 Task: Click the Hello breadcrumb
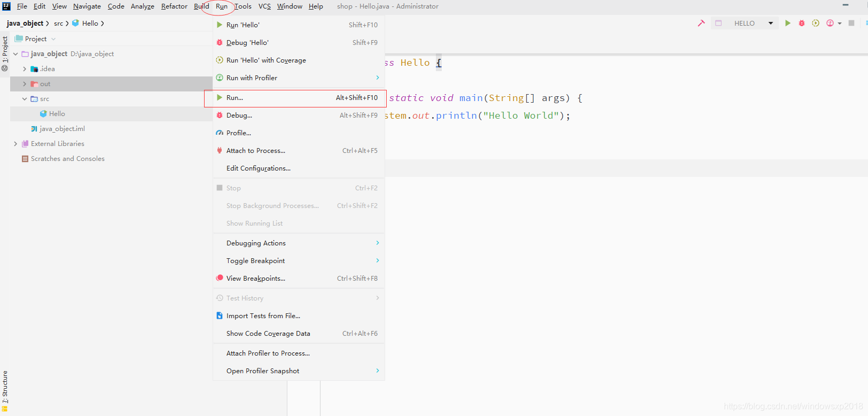pos(90,24)
